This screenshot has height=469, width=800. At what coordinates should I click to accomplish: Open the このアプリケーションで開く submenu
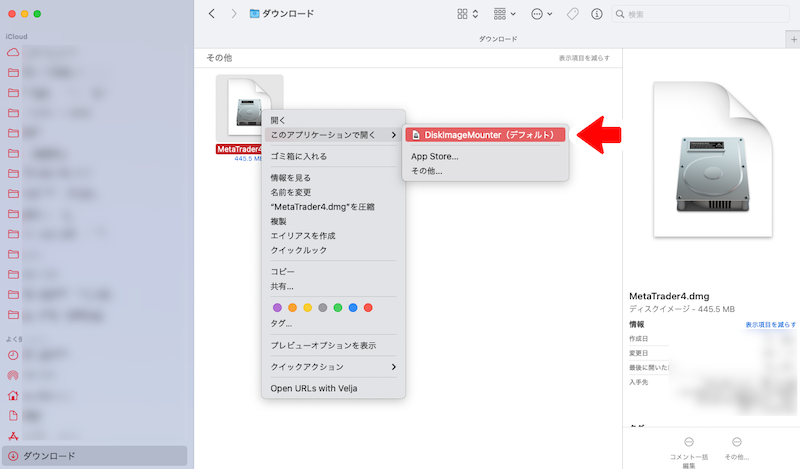coord(334,135)
